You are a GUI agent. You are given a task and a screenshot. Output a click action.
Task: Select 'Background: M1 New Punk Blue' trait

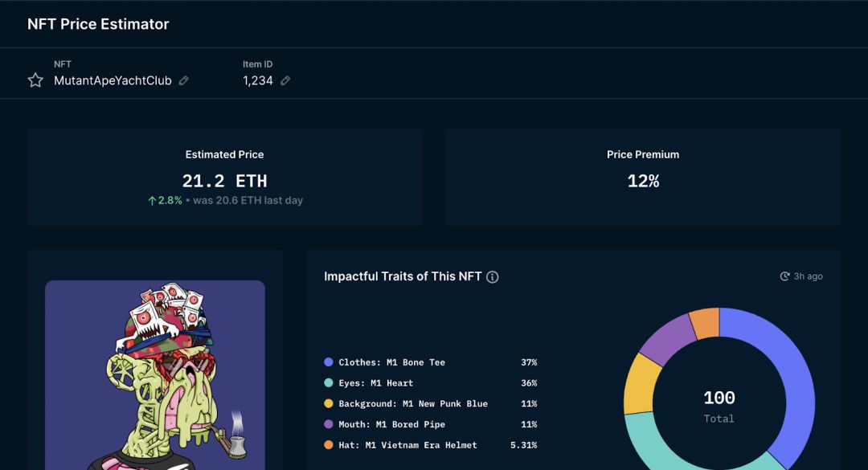click(430, 403)
